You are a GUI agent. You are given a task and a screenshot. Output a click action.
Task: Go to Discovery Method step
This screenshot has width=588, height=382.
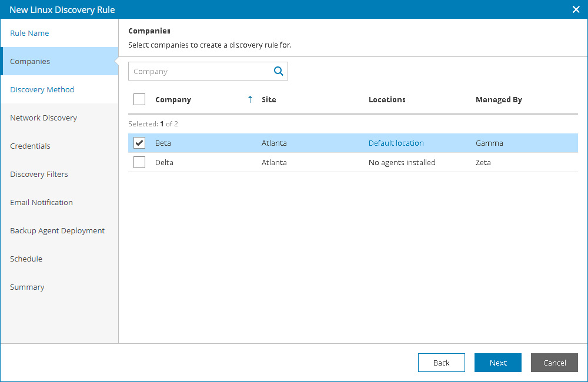42,90
